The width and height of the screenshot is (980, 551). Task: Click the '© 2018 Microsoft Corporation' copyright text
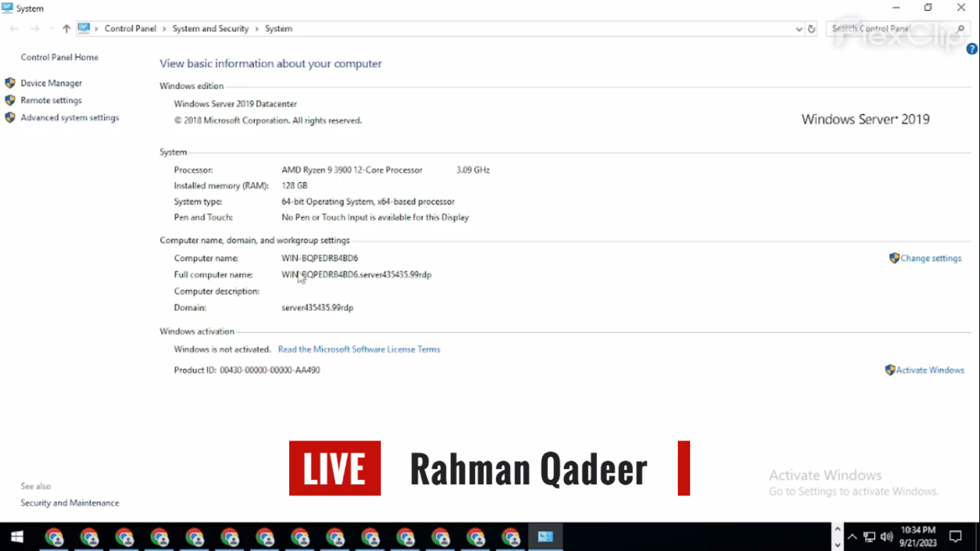pos(268,121)
